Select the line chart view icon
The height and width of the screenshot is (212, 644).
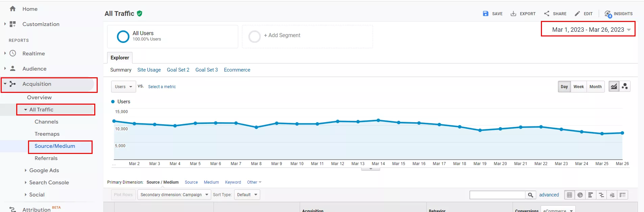coord(614,87)
